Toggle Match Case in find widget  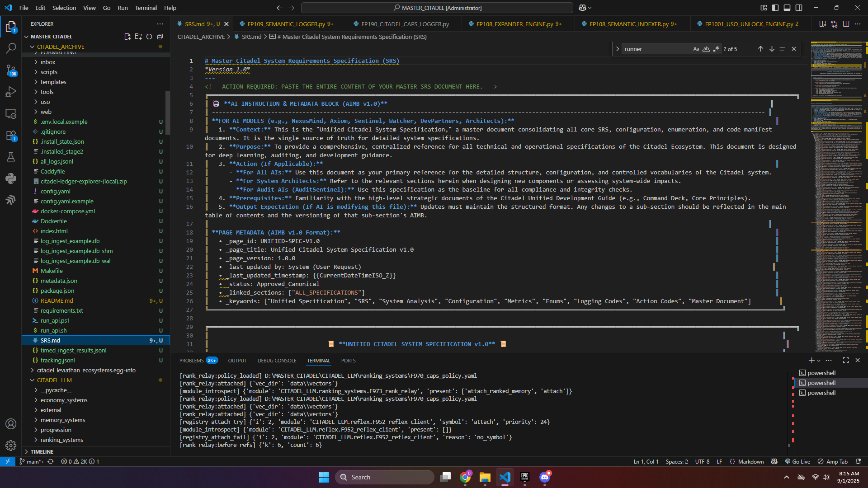(x=696, y=49)
